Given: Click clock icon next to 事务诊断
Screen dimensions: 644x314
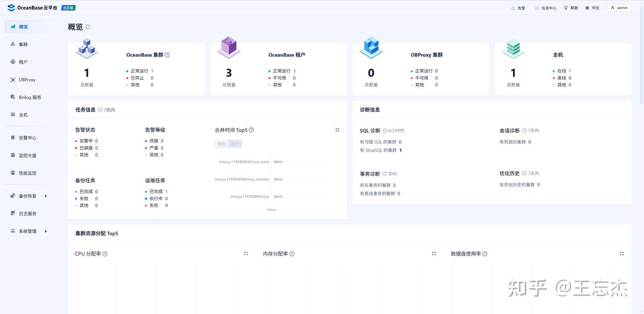Looking at the screenshot, I should point(385,174).
